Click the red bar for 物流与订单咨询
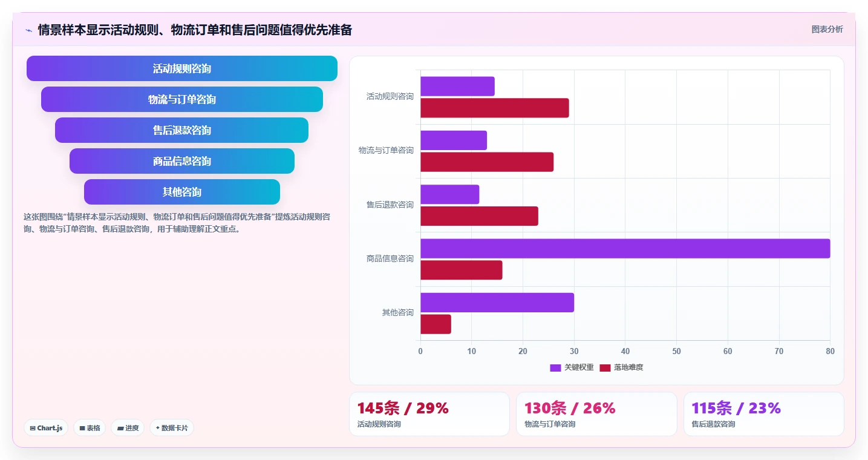 click(x=487, y=162)
